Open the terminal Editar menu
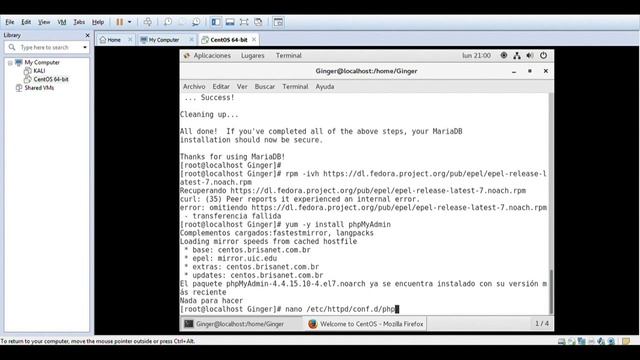640x360 pixels. (221, 87)
